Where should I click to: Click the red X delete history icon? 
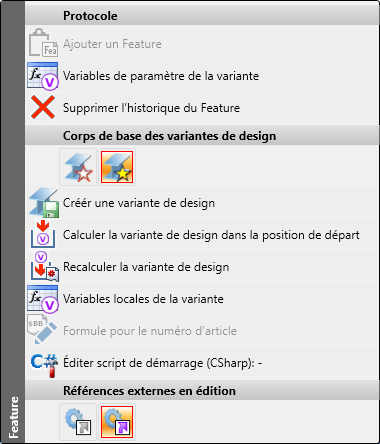[x=43, y=107]
